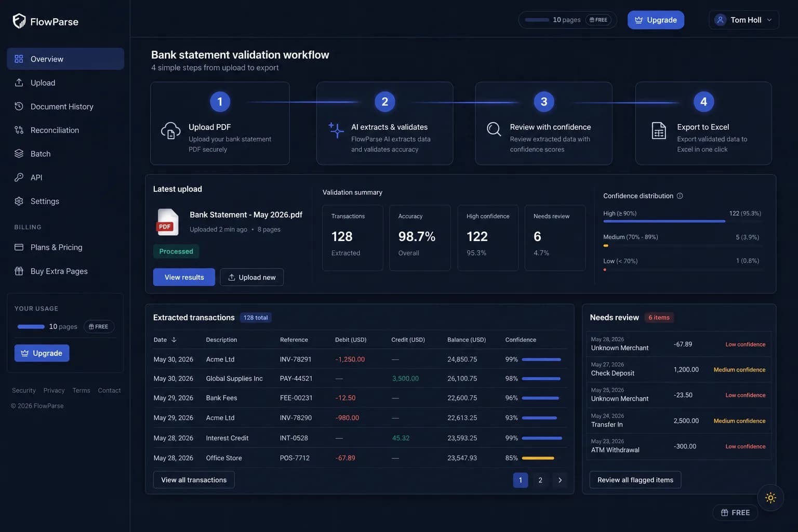Click the View results button
The height and width of the screenshot is (532, 798).
[x=184, y=277]
